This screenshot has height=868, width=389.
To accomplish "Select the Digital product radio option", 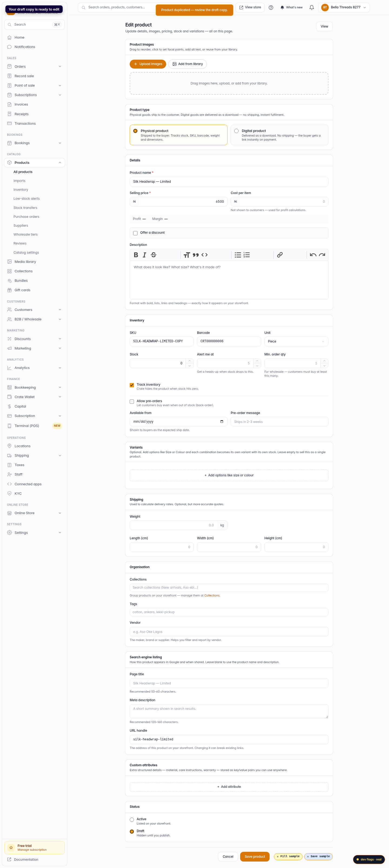I will tap(236, 131).
